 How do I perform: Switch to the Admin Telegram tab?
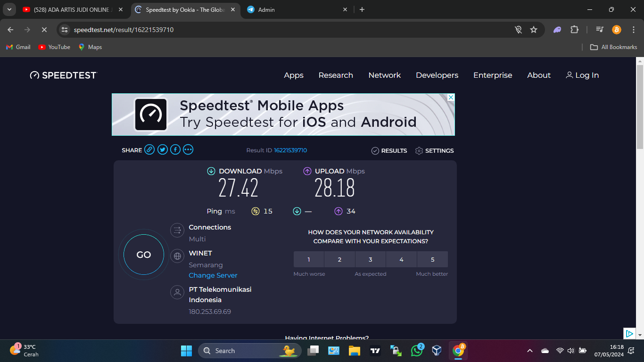point(298,9)
